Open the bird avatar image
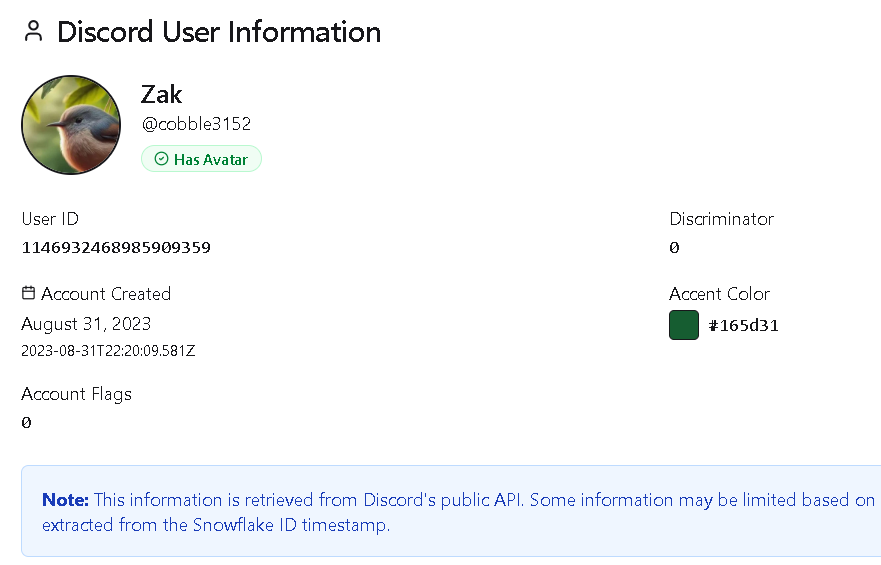This screenshot has width=881, height=565. (x=71, y=125)
